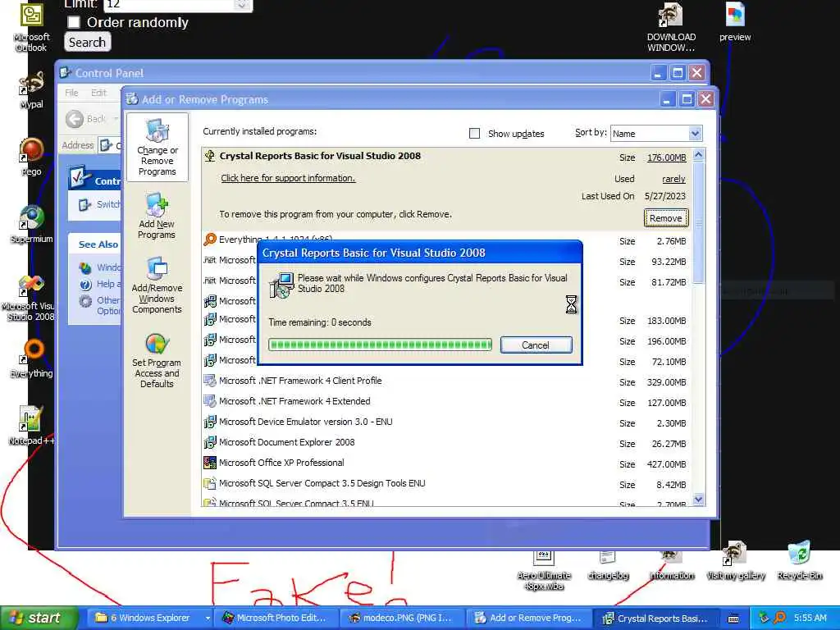This screenshot has height=630, width=840.
Task: Click the uninstall progress bar
Action: point(380,345)
